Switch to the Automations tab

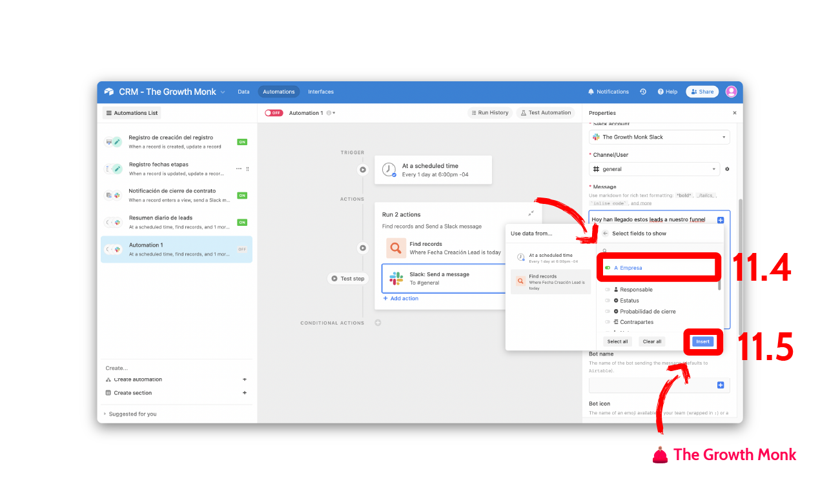279,92
